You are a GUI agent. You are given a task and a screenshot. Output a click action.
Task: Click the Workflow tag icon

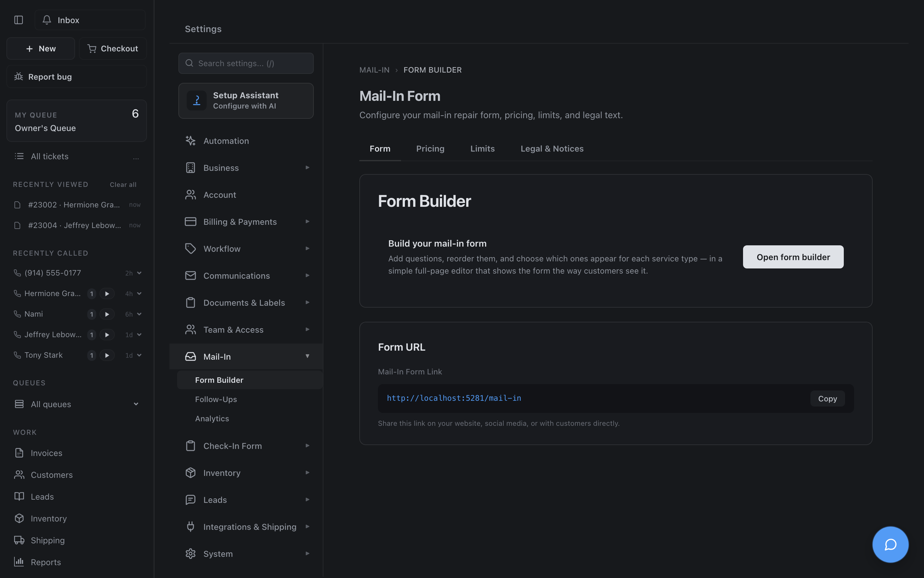coord(191,249)
